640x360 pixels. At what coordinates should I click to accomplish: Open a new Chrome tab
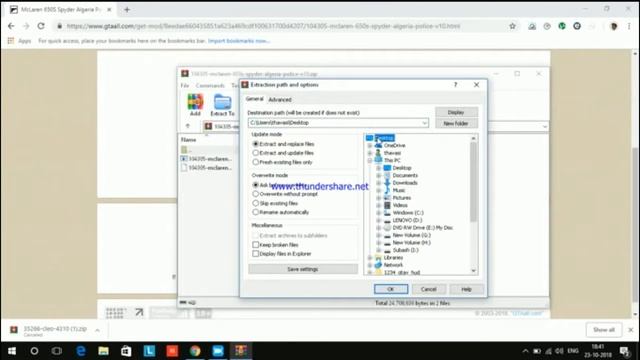click(x=127, y=9)
